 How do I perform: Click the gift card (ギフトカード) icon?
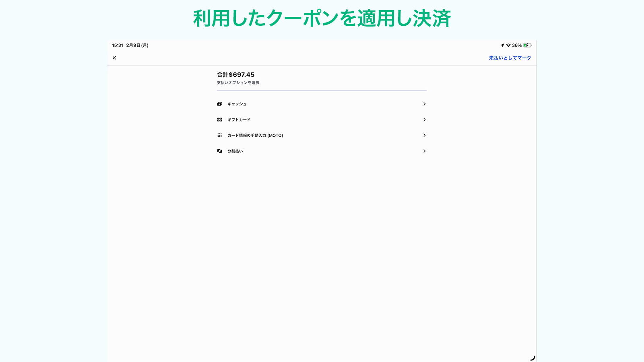point(219,119)
